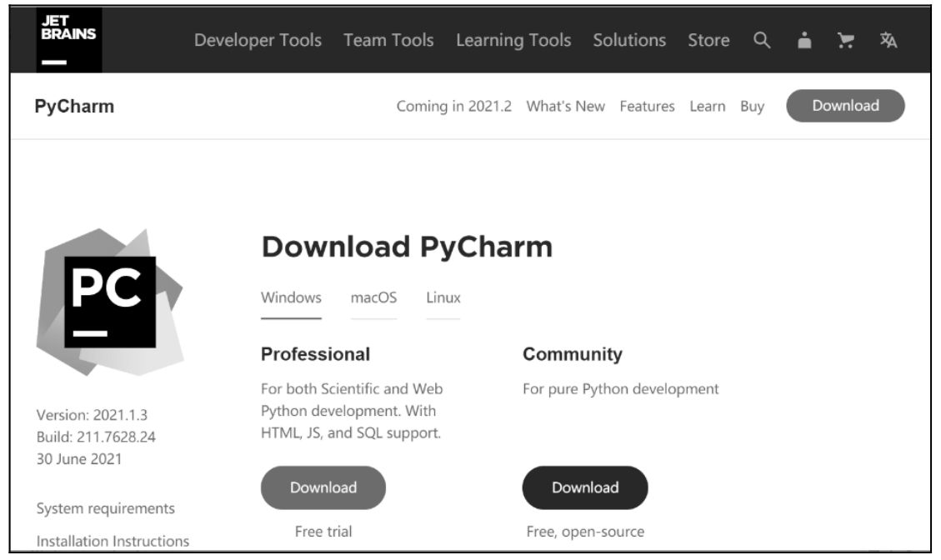
Task: Click the Download button in sub-navigation
Action: 845,106
